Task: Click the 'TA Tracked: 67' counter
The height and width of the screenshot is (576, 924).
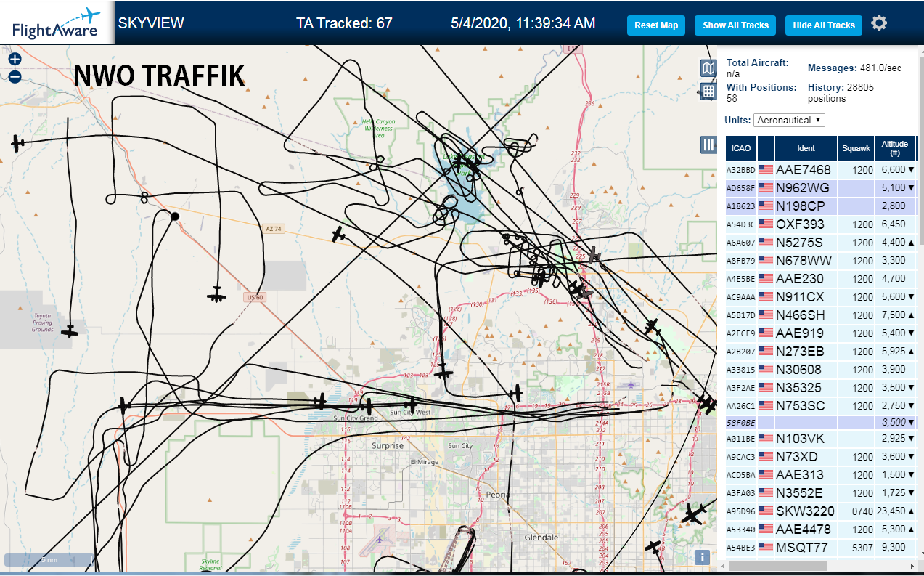Action: 344,23
